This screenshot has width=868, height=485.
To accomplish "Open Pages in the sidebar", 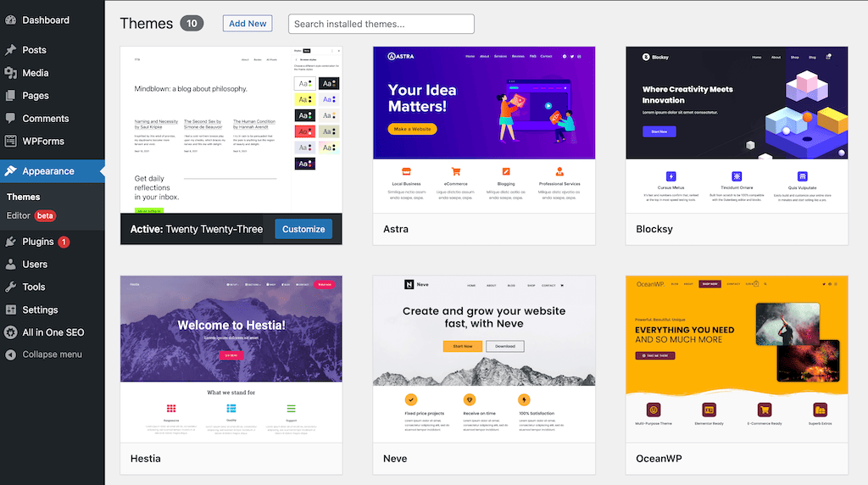I will (x=36, y=95).
